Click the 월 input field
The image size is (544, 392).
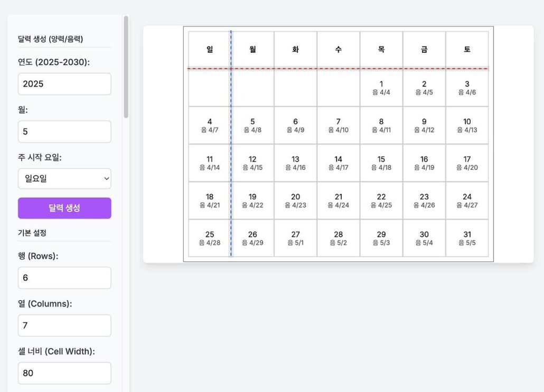pyautogui.click(x=64, y=132)
